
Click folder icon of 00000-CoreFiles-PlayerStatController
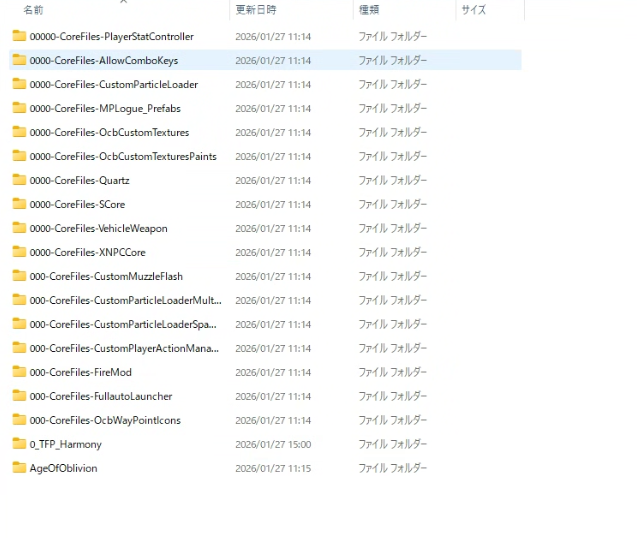click(x=19, y=36)
